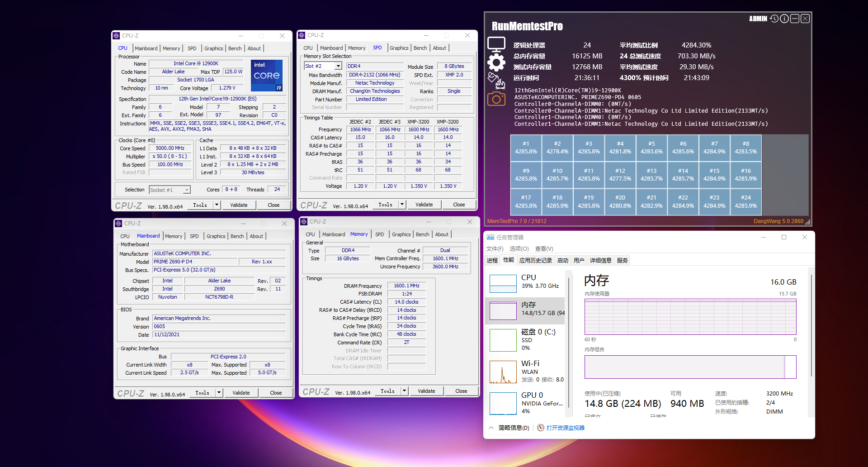The height and width of the screenshot is (467, 868).
Task: Click memtest cell #12 showing 4277.5%
Action: [620, 175]
